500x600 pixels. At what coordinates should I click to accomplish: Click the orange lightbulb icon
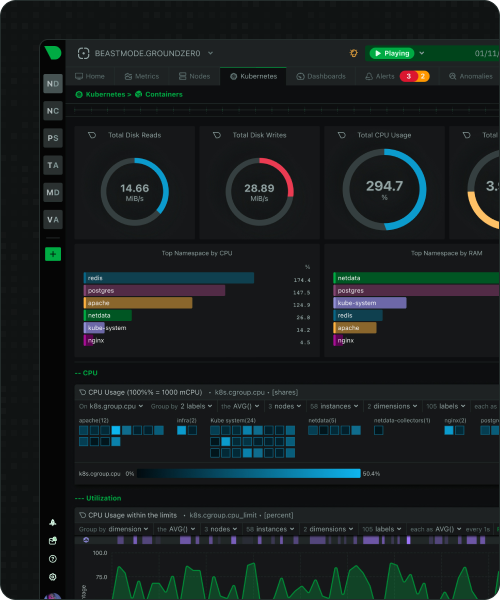(354, 53)
